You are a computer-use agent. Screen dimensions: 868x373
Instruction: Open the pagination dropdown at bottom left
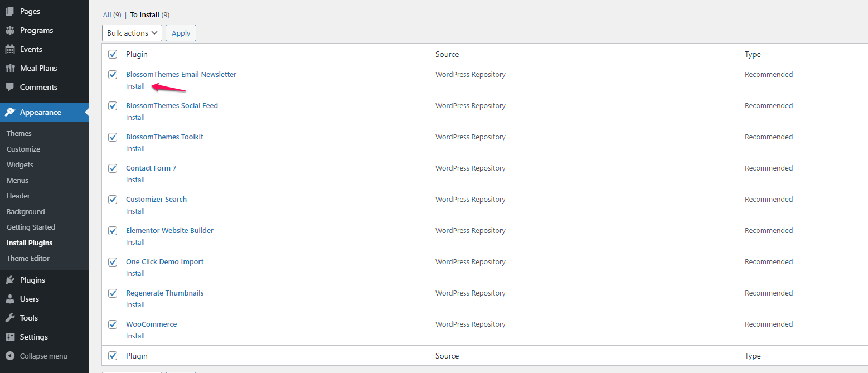pyautogui.click(x=132, y=371)
